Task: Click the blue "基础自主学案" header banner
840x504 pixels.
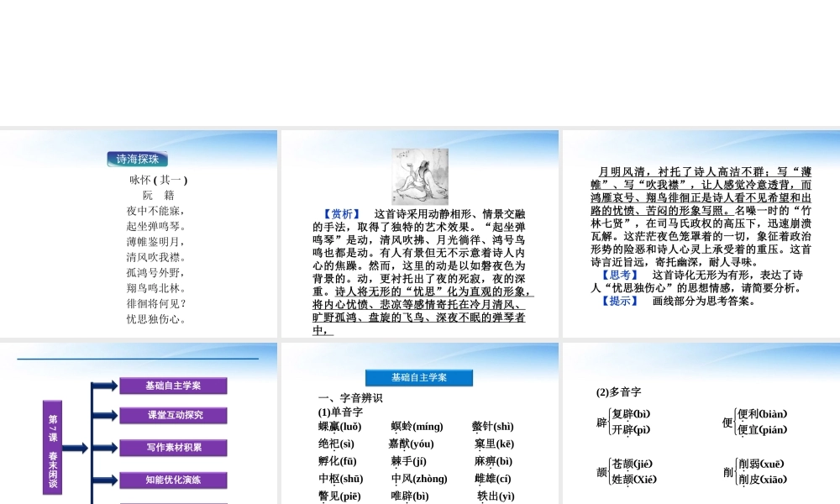Action: coord(419,378)
